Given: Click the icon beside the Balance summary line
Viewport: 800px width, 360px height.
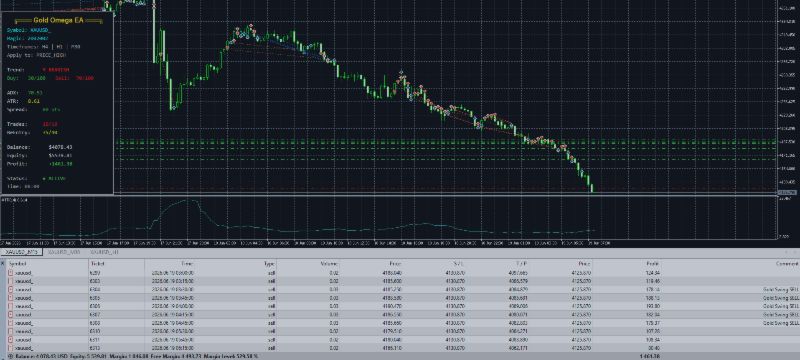Looking at the screenshot, I should (x=11, y=356).
